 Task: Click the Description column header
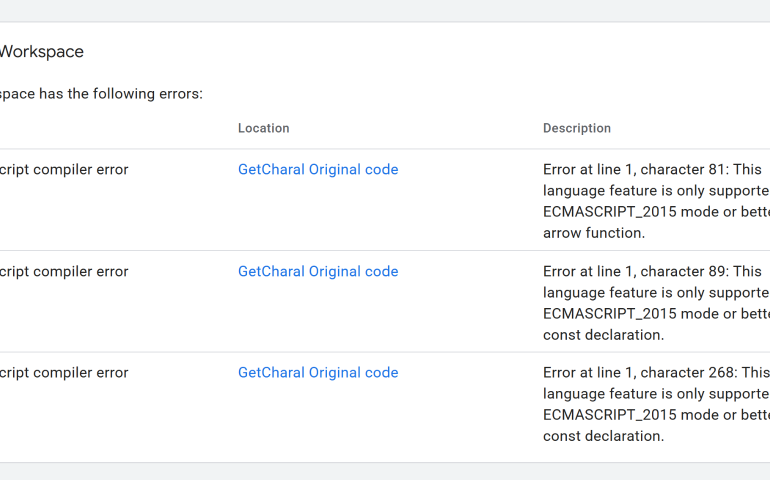pos(577,128)
